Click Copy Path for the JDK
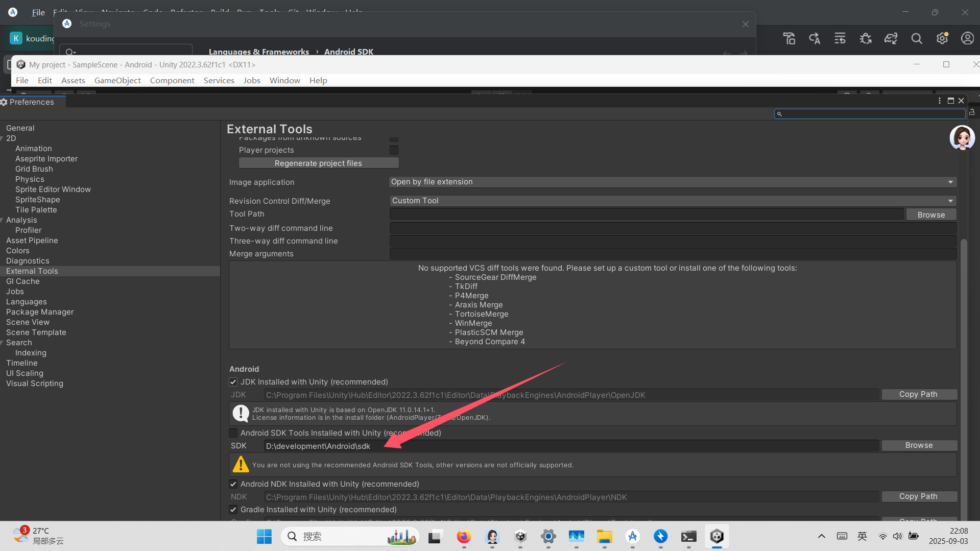980x551 pixels. pyautogui.click(x=918, y=394)
